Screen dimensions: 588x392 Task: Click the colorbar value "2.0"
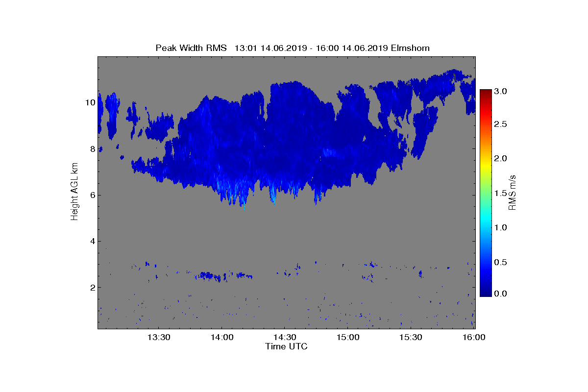[501, 159]
